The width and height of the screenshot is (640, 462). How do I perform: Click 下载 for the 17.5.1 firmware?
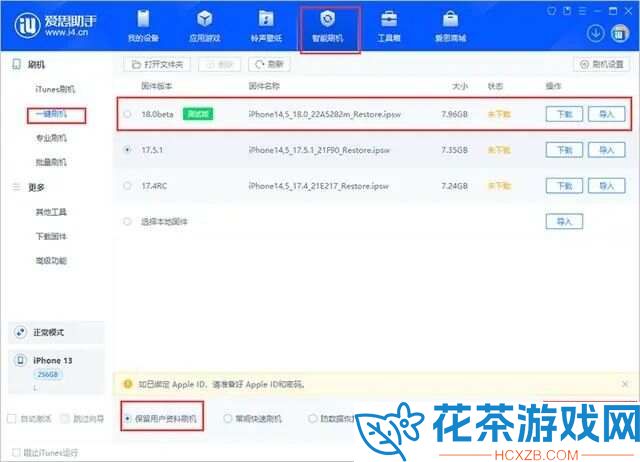(564, 150)
